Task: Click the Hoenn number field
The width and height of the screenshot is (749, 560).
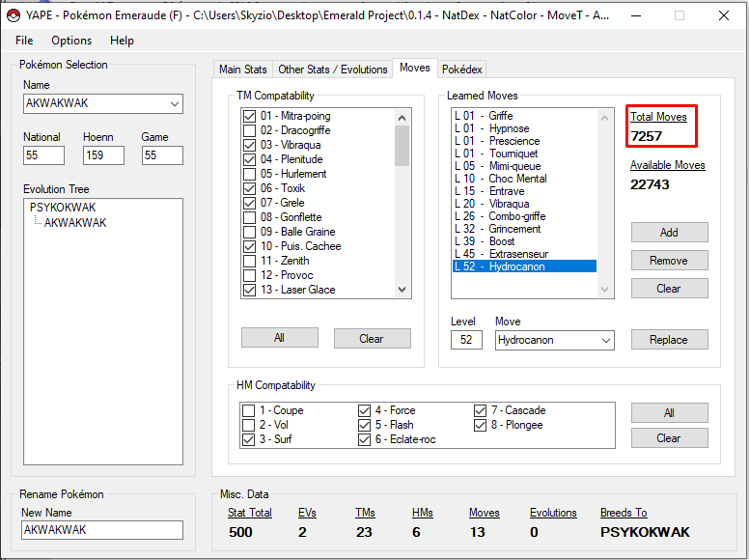Action: point(103,155)
